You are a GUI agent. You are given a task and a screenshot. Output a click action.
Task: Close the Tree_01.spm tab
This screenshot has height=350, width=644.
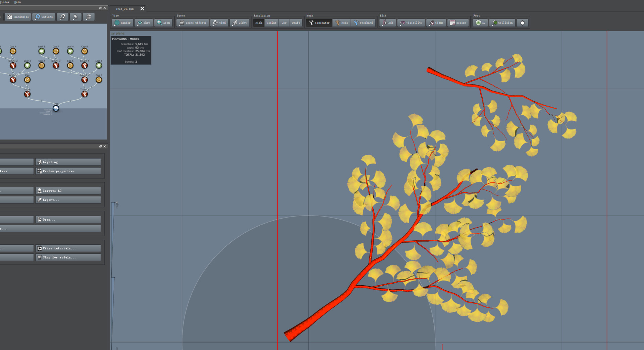[x=142, y=9]
